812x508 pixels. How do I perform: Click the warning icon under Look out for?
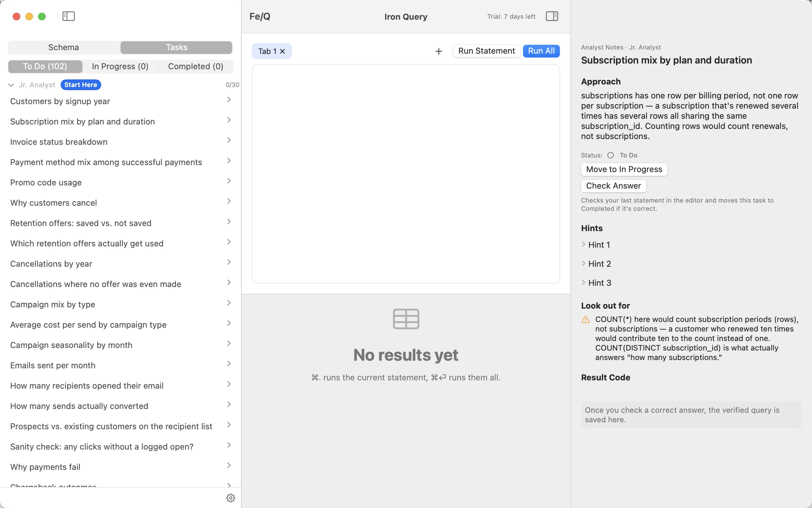[x=586, y=319]
